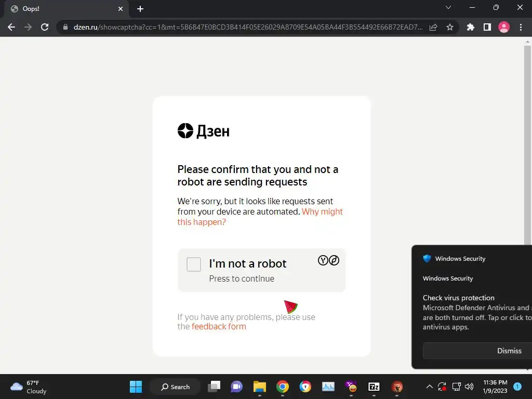The height and width of the screenshot is (399, 532).
Task: Click the Dzen logo on the captcha card
Action: [x=204, y=131]
